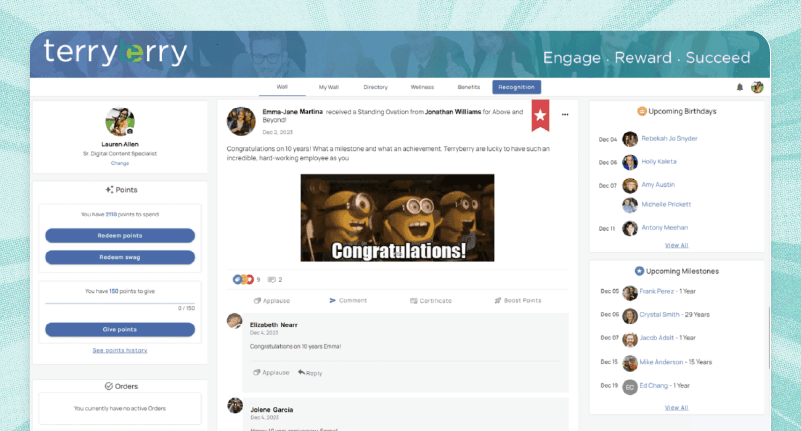This screenshot has height=431, width=801.
Task: Click the red star award ribbon
Action: tap(540, 115)
